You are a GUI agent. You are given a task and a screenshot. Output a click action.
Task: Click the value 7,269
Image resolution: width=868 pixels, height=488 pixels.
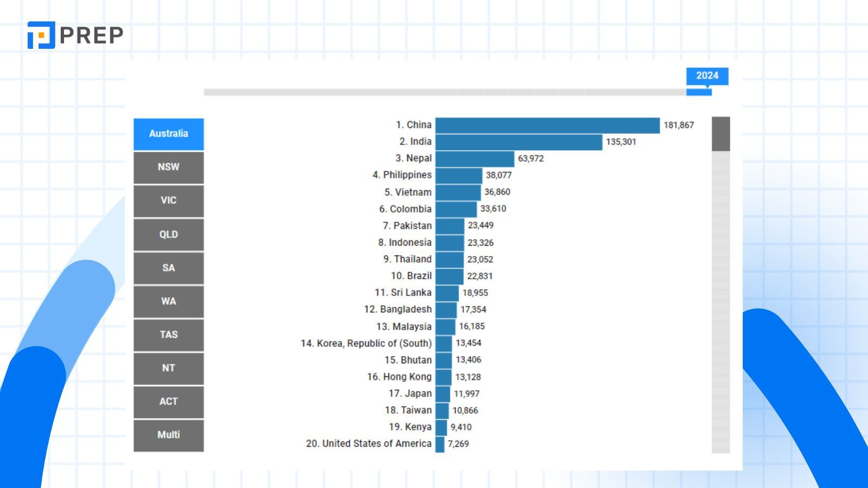pos(458,444)
